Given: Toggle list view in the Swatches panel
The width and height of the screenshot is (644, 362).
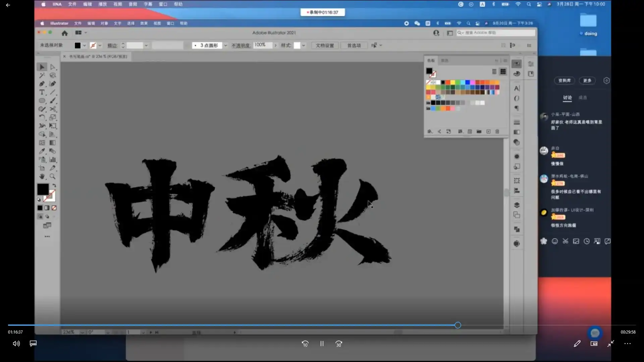Looking at the screenshot, I should coord(494,71).
